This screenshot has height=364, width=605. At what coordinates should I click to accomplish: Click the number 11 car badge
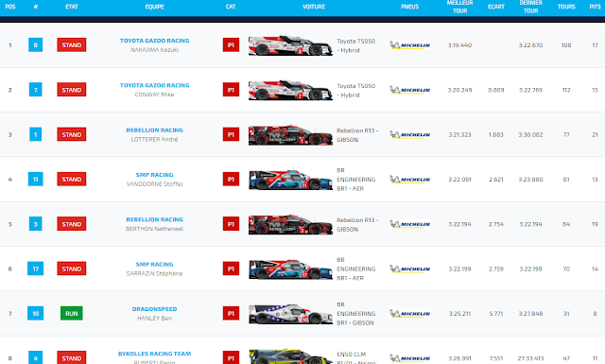pos(36,179)
